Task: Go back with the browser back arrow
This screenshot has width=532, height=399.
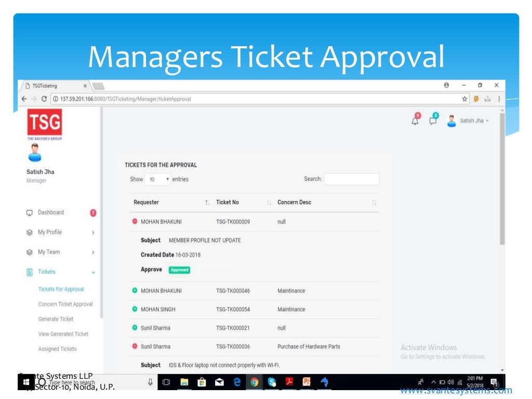Action: pyautogui.click(x=24, y=99)
